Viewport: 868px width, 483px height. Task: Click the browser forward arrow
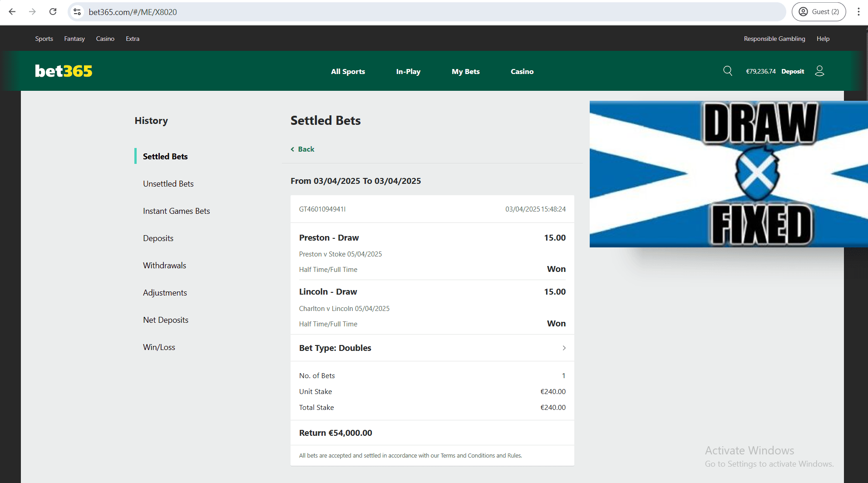[x=32, y=12]
